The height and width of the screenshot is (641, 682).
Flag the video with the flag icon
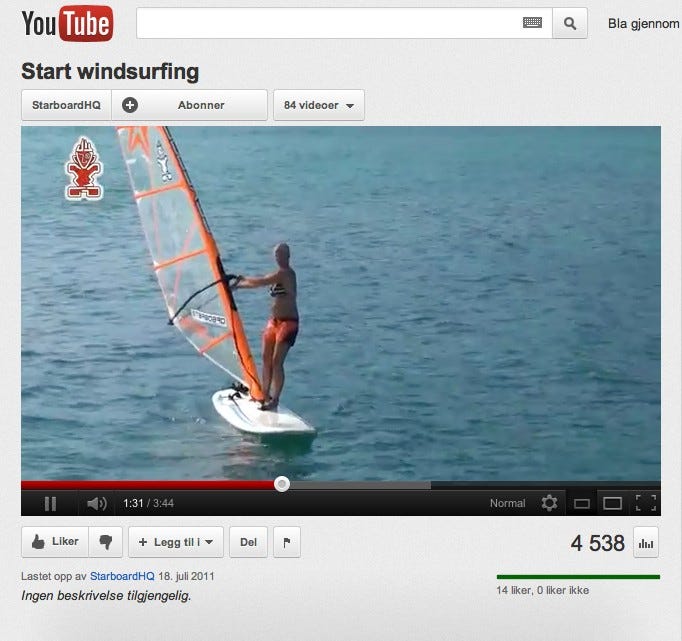(287, 542)
